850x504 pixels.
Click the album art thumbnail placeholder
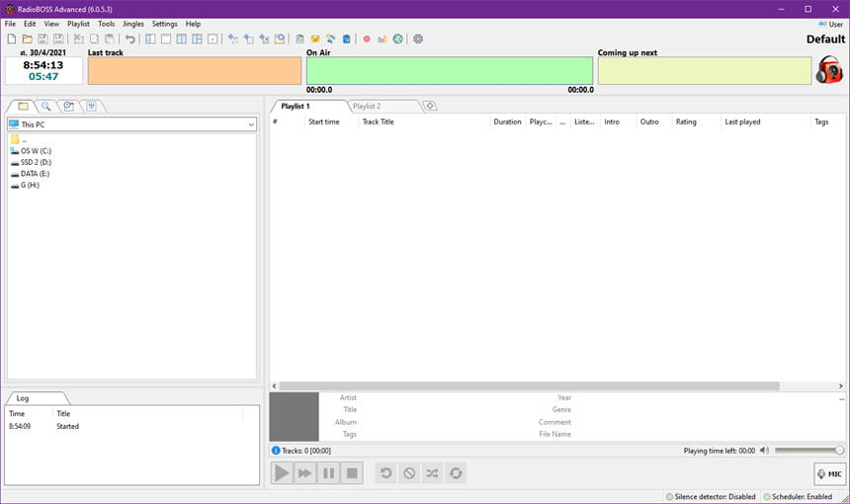coord(294,416)
